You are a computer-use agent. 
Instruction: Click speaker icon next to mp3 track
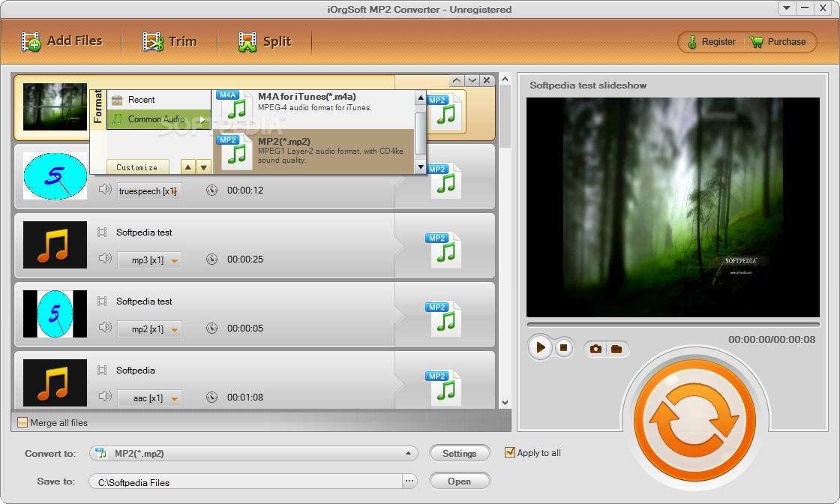105,258
